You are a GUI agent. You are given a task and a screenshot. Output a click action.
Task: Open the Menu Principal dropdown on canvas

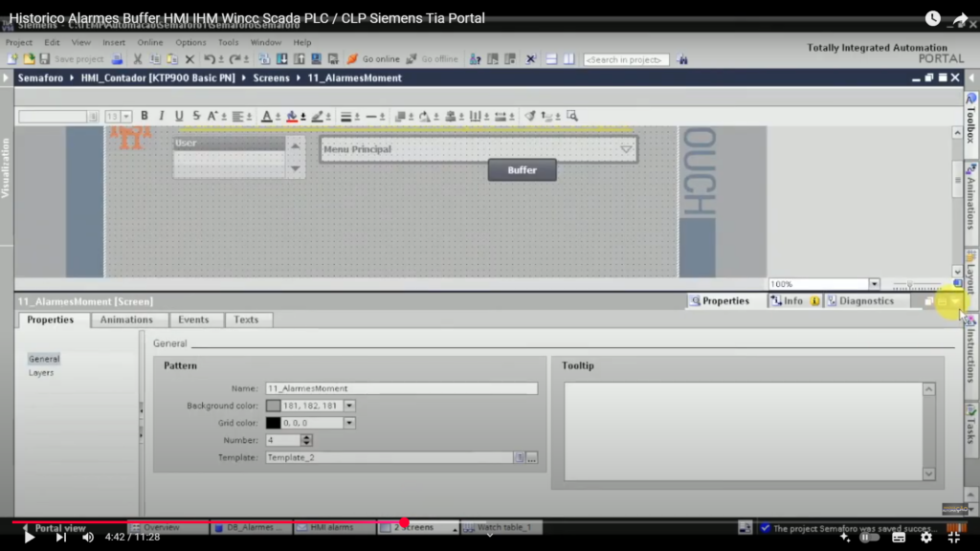tap(626, 149)
